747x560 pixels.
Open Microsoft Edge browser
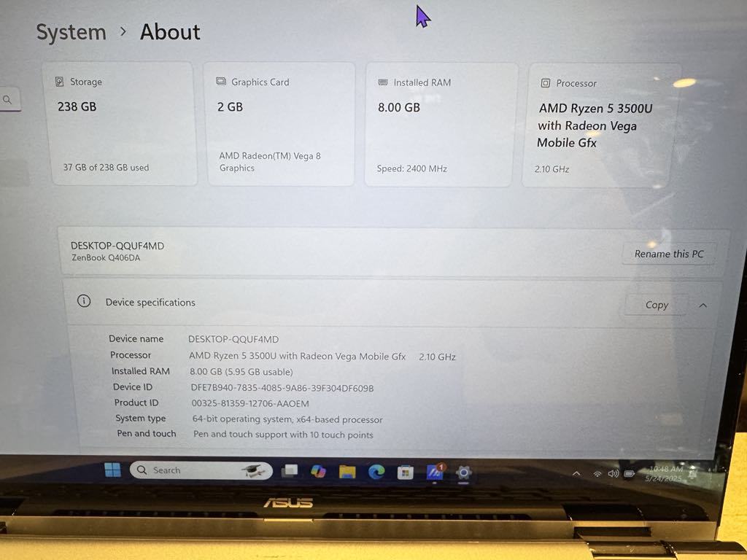(376, 472)
